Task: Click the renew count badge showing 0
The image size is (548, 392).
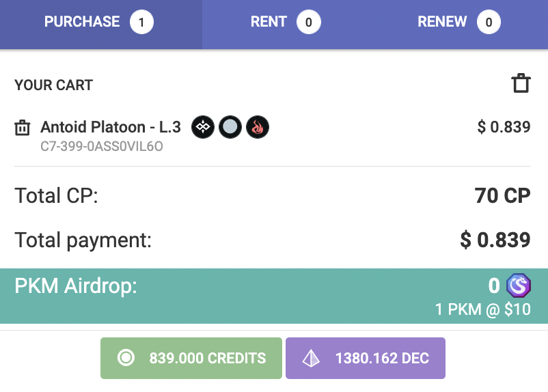Action: [x=489, y=23]
